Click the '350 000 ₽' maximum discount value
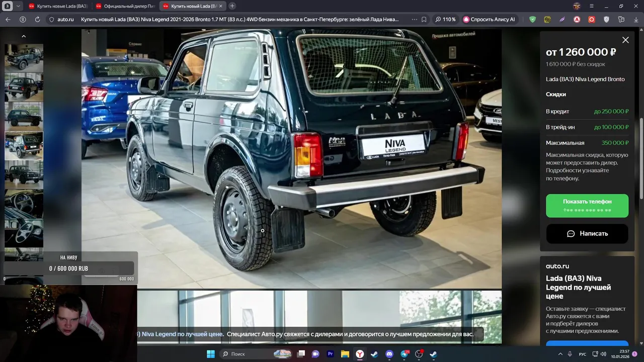The width and height of the screenshot is (644, 362). tap(615, 143)
